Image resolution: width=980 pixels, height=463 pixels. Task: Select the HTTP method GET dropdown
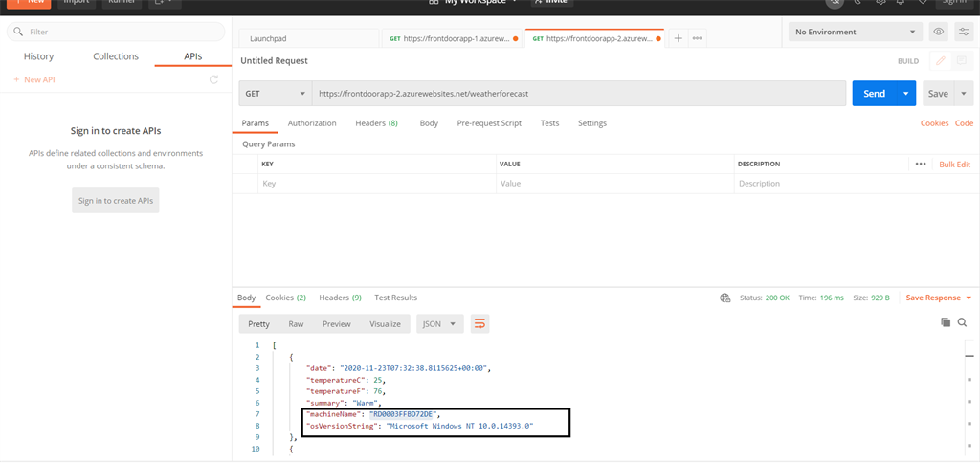(276, 93)
